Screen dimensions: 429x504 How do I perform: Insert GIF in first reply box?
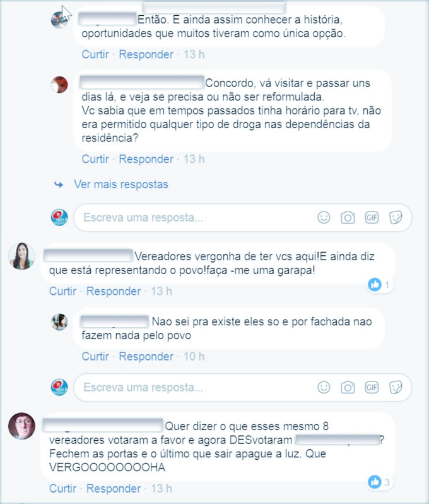(x=372, y=218)
